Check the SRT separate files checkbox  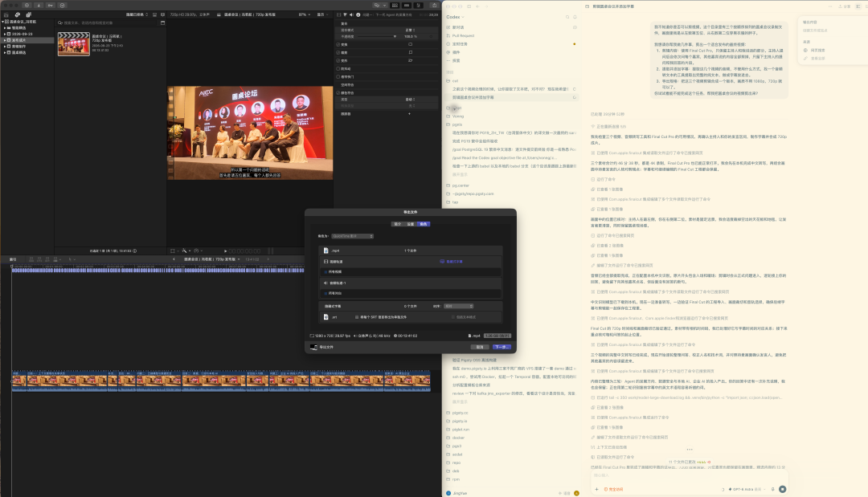tap(357, 317)
